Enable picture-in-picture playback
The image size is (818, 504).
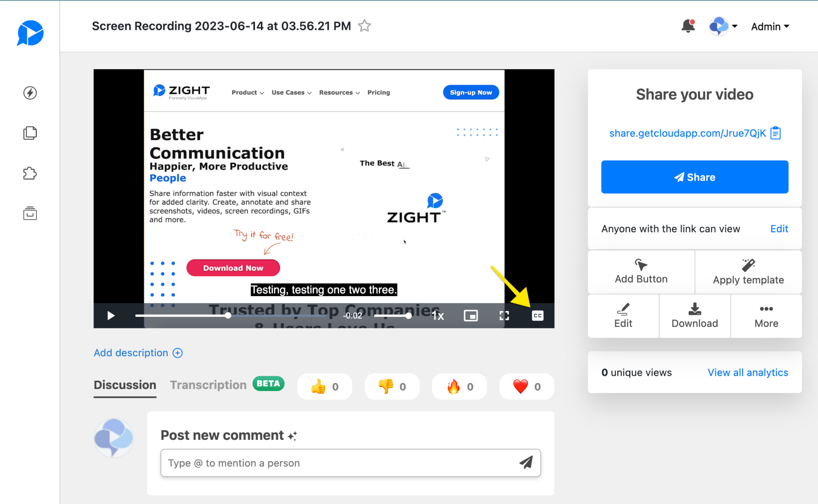click(471, 316)
